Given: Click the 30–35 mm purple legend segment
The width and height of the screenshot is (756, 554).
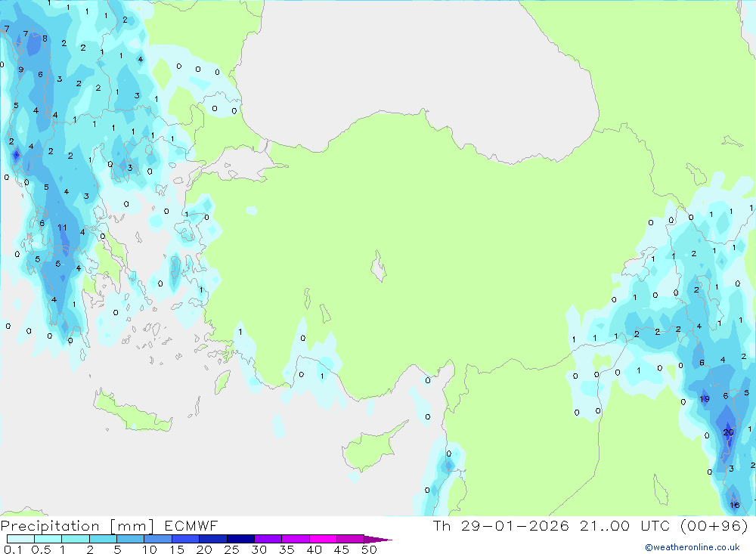Looking at the screenshot, I should [x=268, y=539].
